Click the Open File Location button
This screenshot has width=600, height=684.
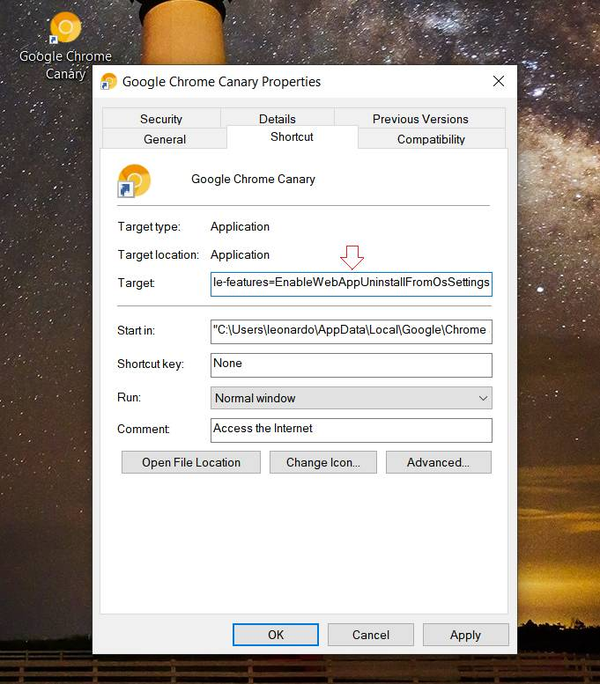191,462
